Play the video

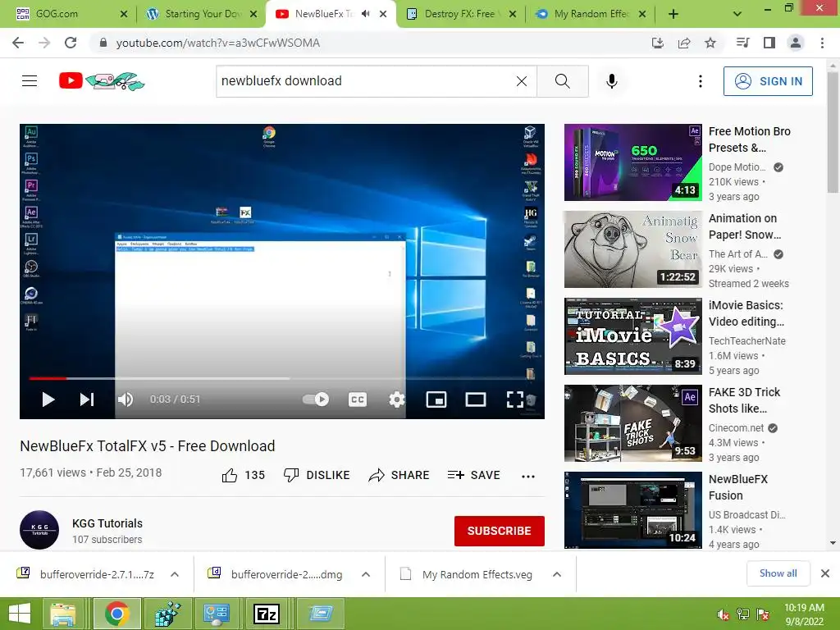(48, 399)
